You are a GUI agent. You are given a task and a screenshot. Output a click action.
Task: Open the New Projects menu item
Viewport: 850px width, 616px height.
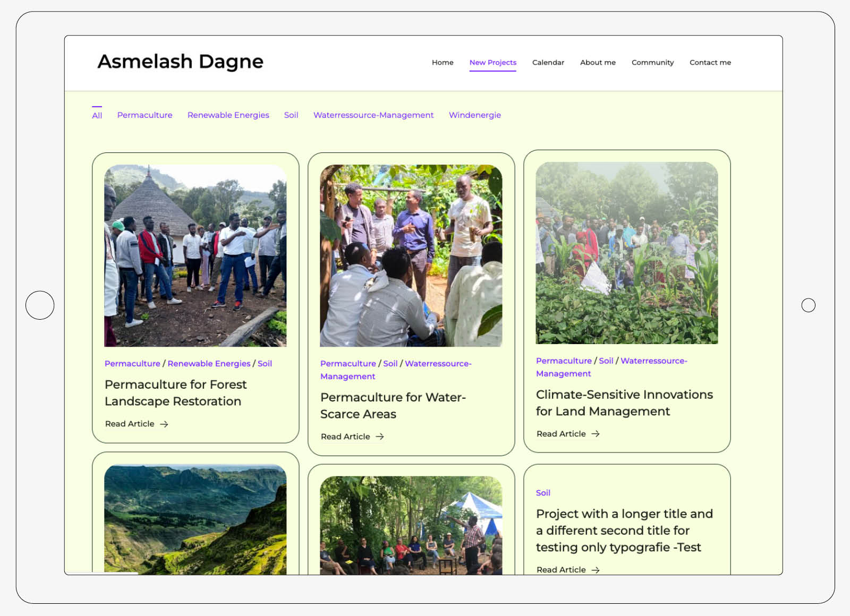pyautogui.click(x=493, y=62)
